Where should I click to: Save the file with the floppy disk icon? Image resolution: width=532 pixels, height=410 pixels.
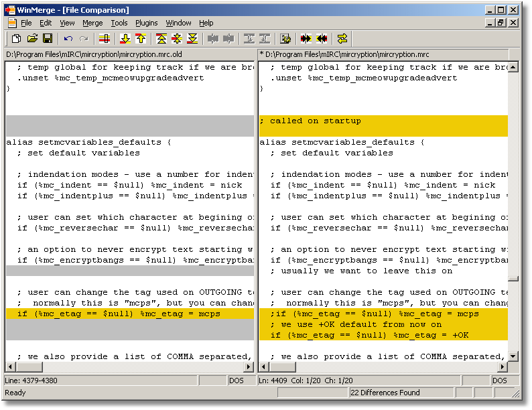[48, 39]
